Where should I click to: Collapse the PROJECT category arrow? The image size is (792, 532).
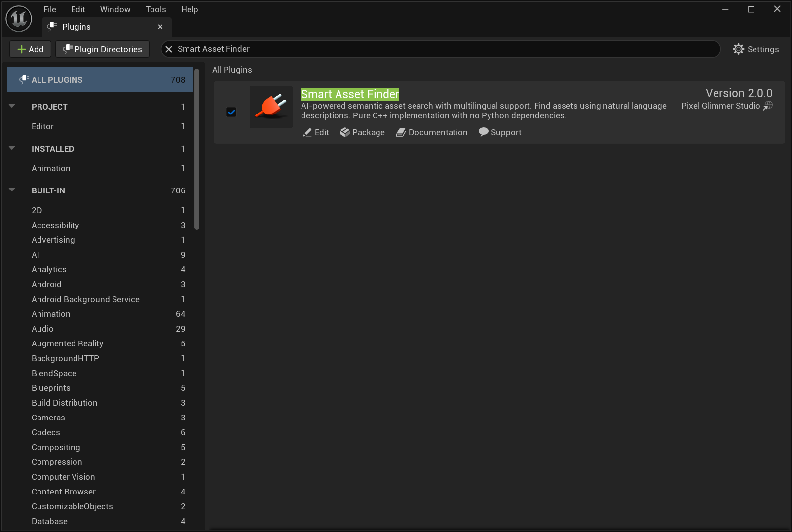point(12,106)
